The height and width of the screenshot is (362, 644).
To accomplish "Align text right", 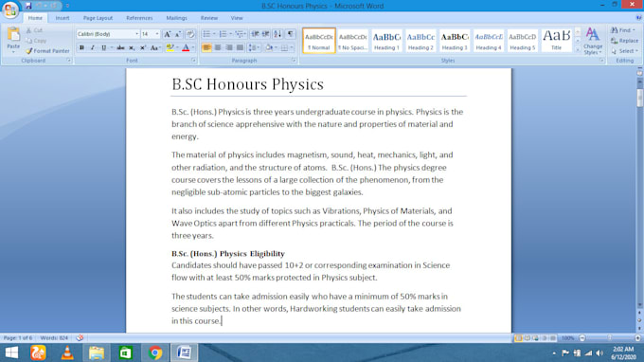I will (x=229, y=47).
